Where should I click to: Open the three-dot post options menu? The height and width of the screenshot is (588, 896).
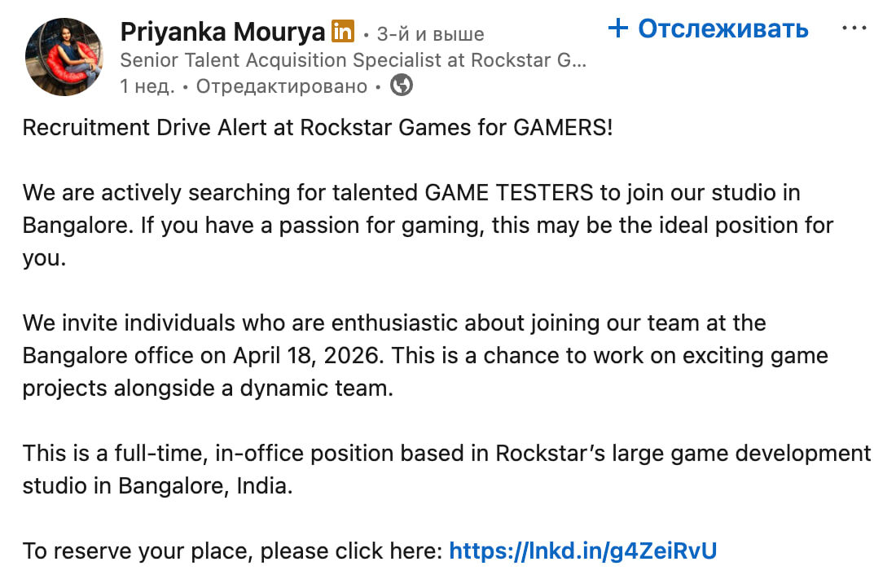[854, 28]
